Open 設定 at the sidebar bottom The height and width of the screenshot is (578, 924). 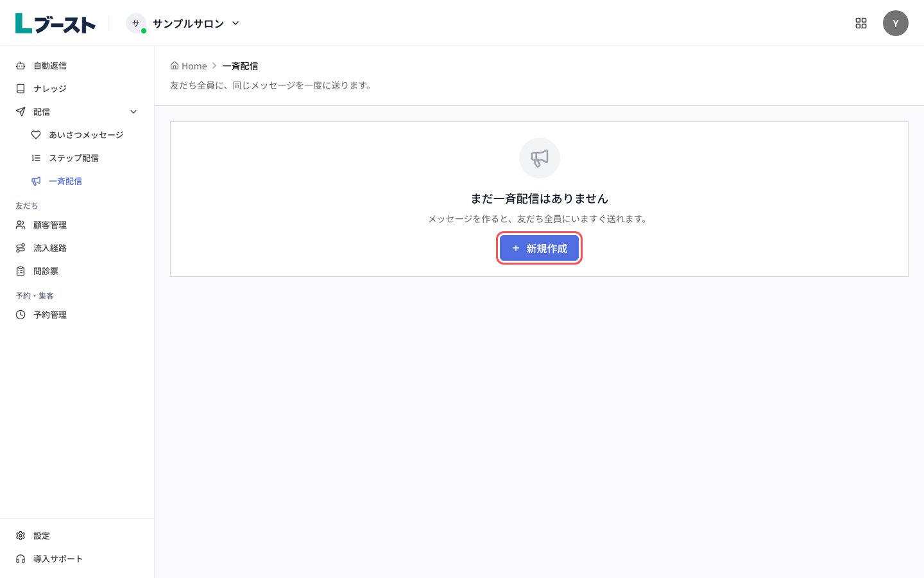[x=77, y=536]
